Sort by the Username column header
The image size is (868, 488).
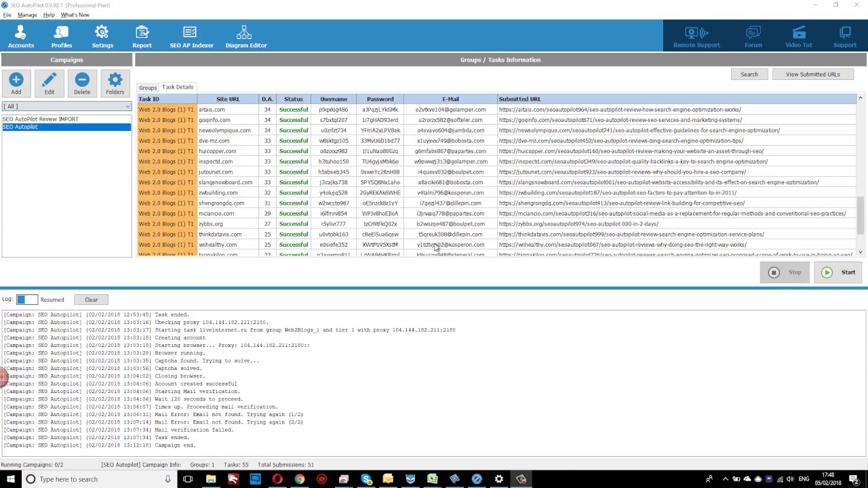click(x=334, y=99)
